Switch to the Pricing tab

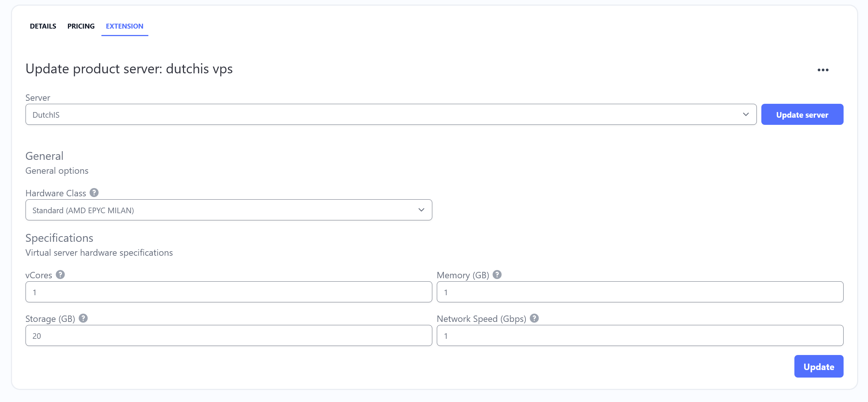coord(81,26)
